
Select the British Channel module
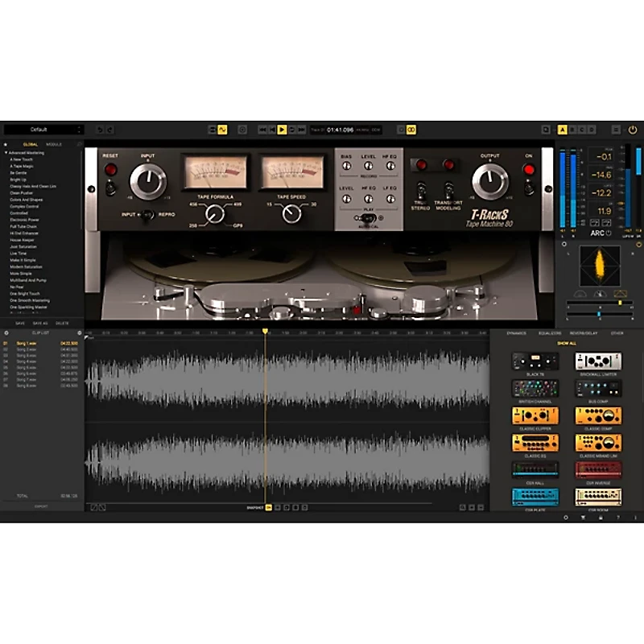535,389
